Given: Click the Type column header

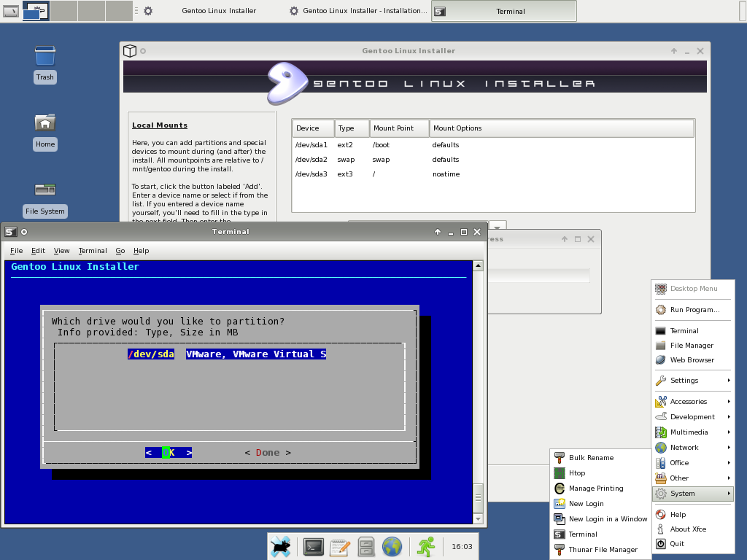Looking at the screenshot, I should pos(352,128).
